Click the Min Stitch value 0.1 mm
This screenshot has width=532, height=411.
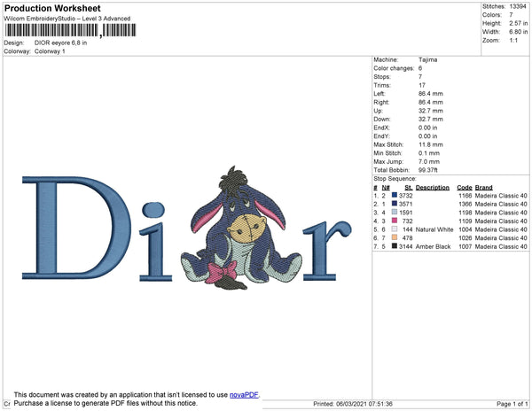(429, 153)
